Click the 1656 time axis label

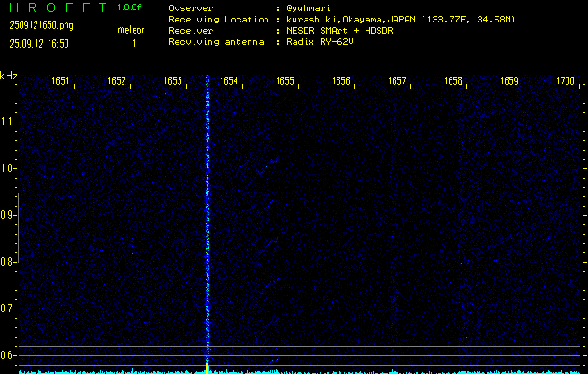tap(341, 80)
